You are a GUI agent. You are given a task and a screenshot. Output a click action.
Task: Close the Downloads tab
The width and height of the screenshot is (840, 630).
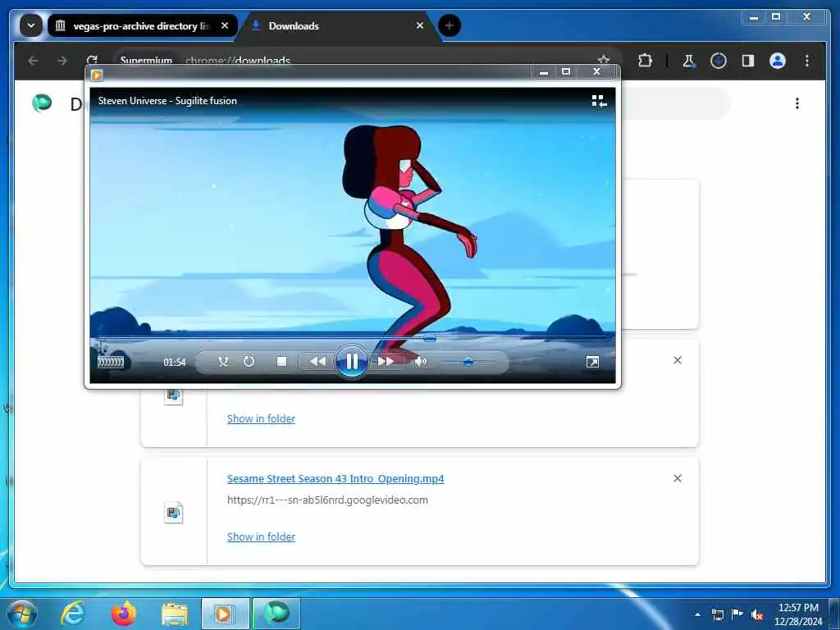(420, 25)
